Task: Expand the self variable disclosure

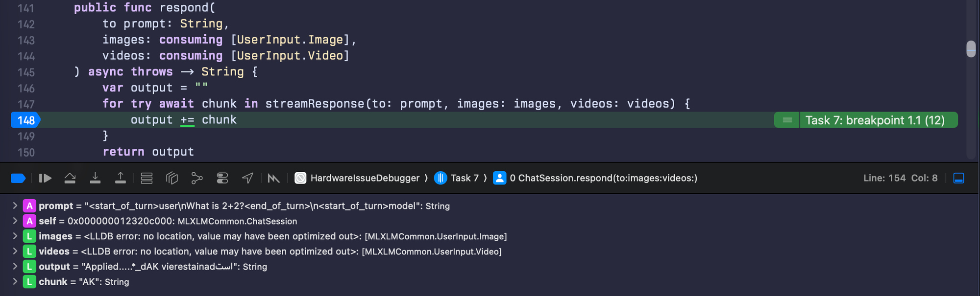Action: 15,221
